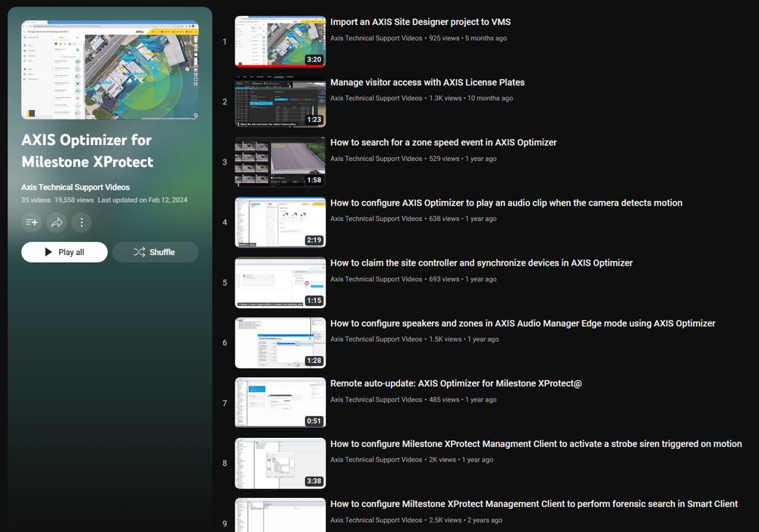Open the Import AXIS Site Designer video thumbnail
This screenshot has width=759, height=532.
[x=280, y=42]
